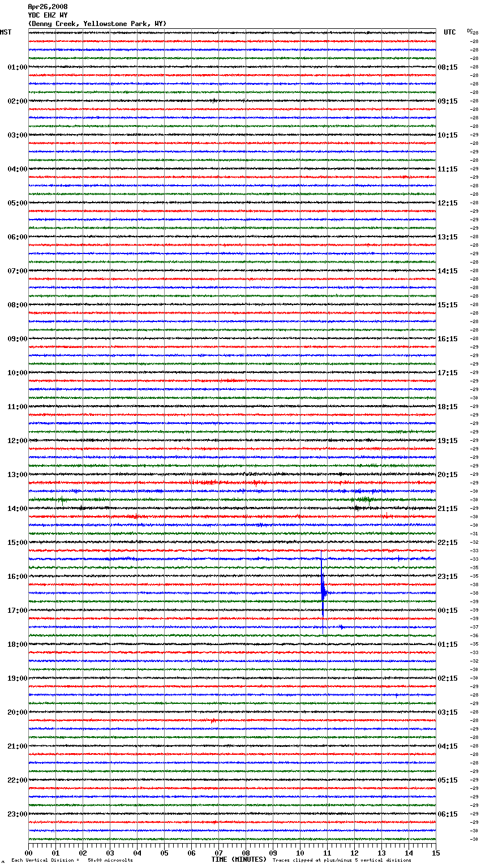Image resolution: width=481 pixels, height=868 pixels.
Task: Select the 08:00 MST time label
Action: pyautogui.click(x=18, y=305)
